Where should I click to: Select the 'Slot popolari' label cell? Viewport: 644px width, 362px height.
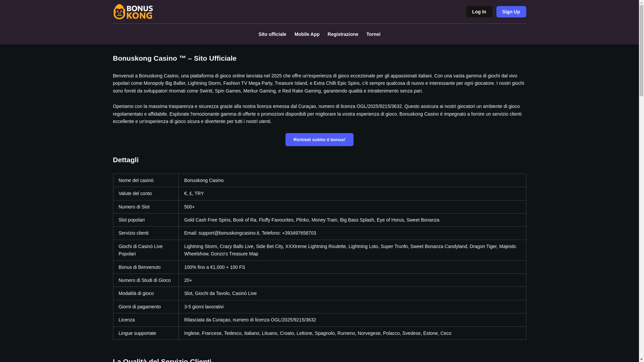[x=146, y=220]
